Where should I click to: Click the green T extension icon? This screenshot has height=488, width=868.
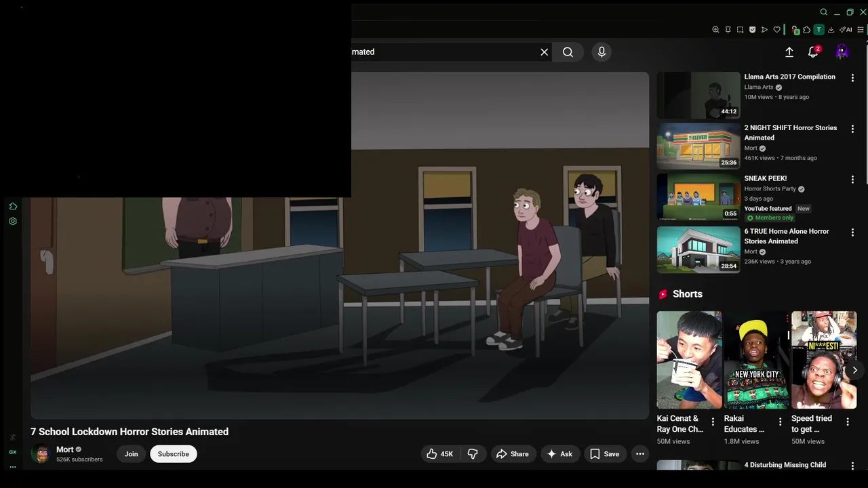(x=818, y=30)
